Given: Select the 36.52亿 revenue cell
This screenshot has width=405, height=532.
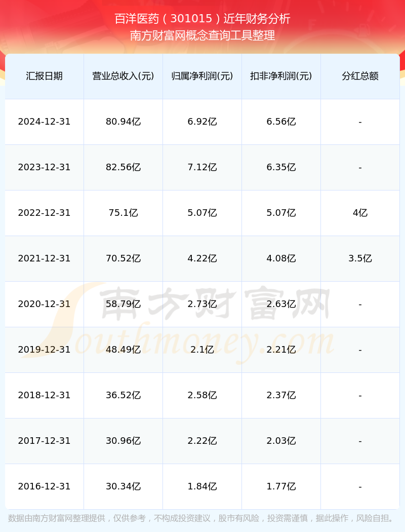Looking at the screenshot, I should [124, 396].
